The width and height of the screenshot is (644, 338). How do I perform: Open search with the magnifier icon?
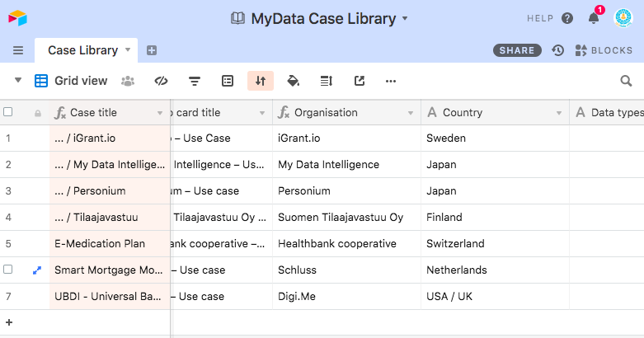click(x=626, y=81)
